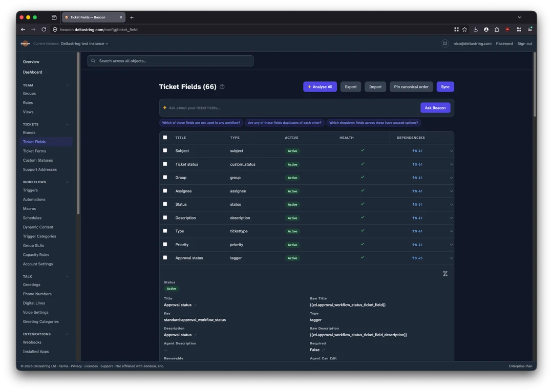Open the Overview sidebar item
Screen dimensions: 553x392
coord(31,62)
